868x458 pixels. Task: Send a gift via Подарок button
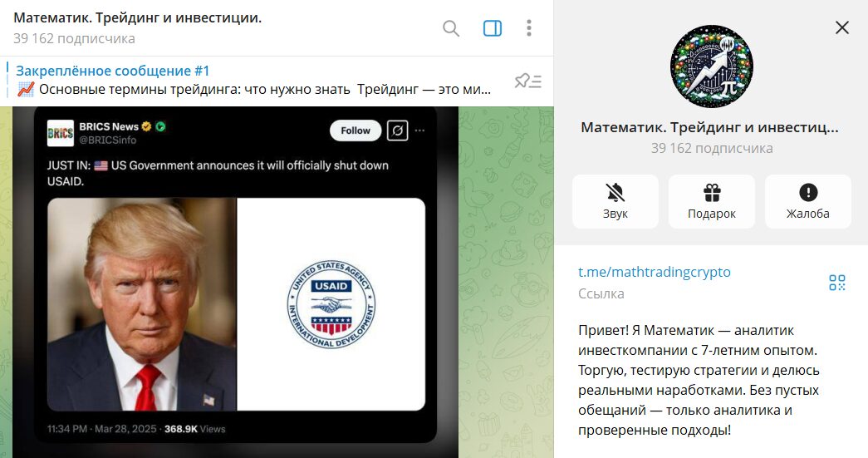711,202
